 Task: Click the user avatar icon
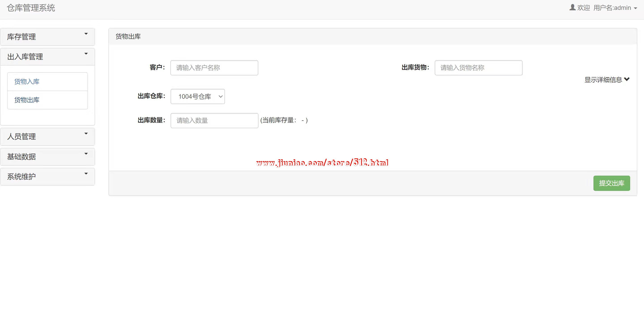572,7
